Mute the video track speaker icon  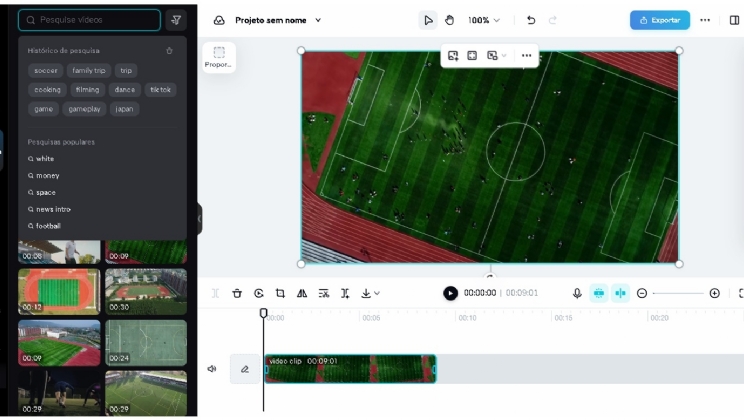coord(212,369)
